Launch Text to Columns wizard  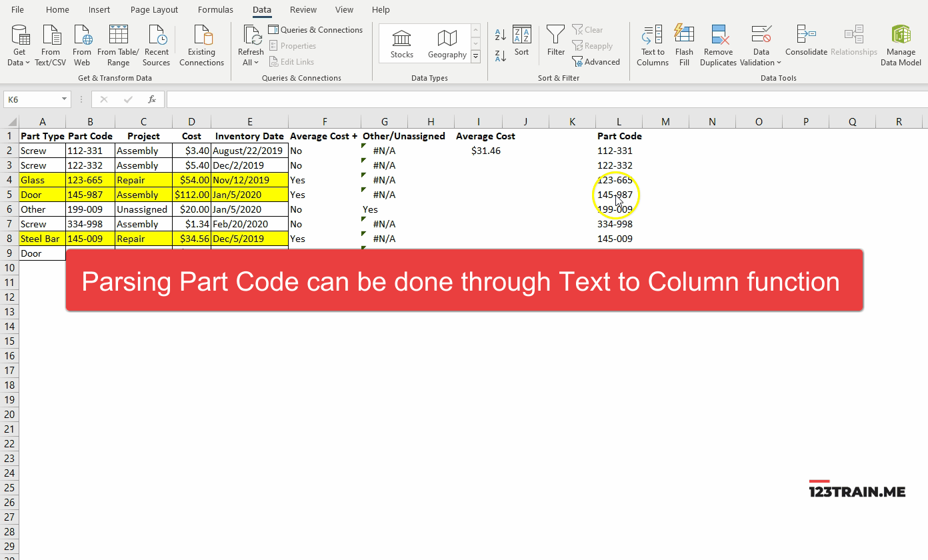coord(653,45)
